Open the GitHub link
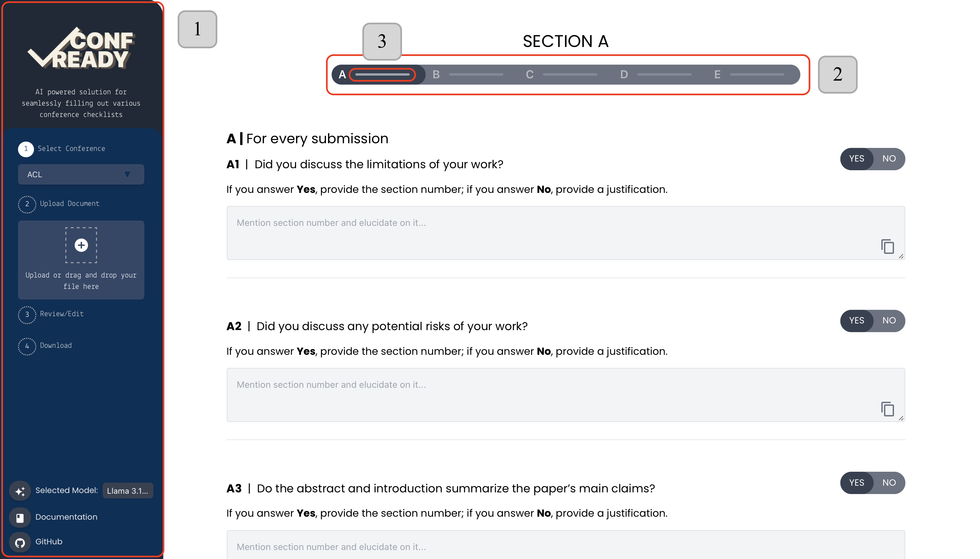This screenshot has width=980, height=559. [x=49, y=542]
